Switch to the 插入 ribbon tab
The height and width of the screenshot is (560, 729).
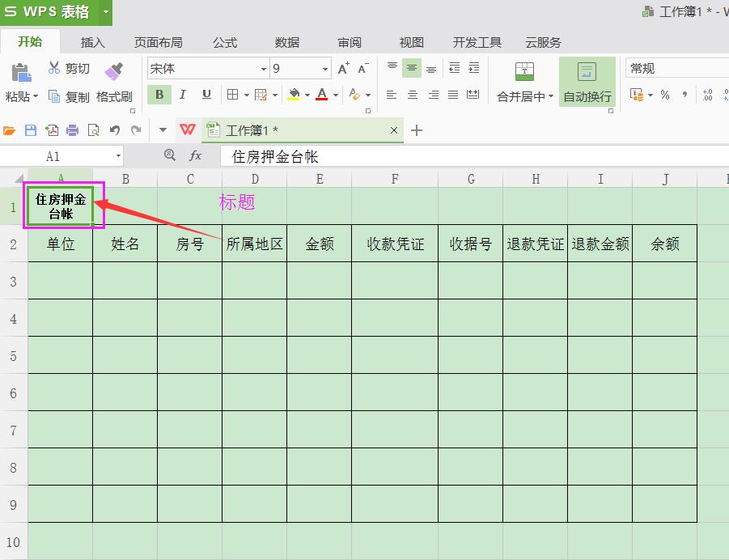click(x=91, y=42)
